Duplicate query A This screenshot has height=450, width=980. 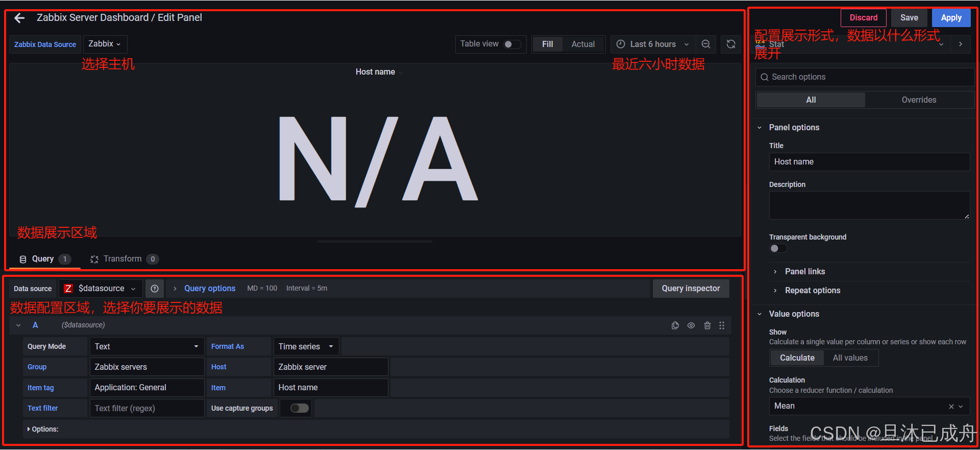coord(675,325)
